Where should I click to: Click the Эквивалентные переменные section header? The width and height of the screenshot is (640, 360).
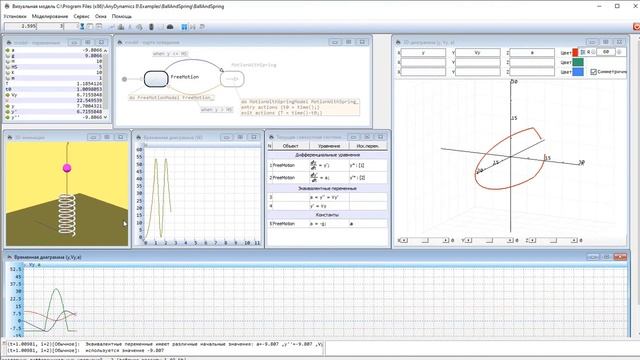coord(327,189)
